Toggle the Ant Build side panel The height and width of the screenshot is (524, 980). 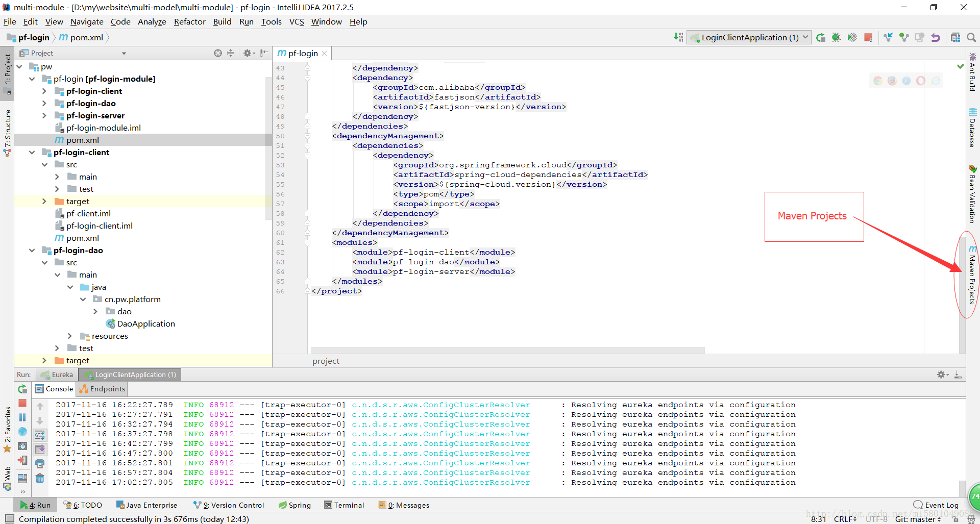[x=972, y=72]
